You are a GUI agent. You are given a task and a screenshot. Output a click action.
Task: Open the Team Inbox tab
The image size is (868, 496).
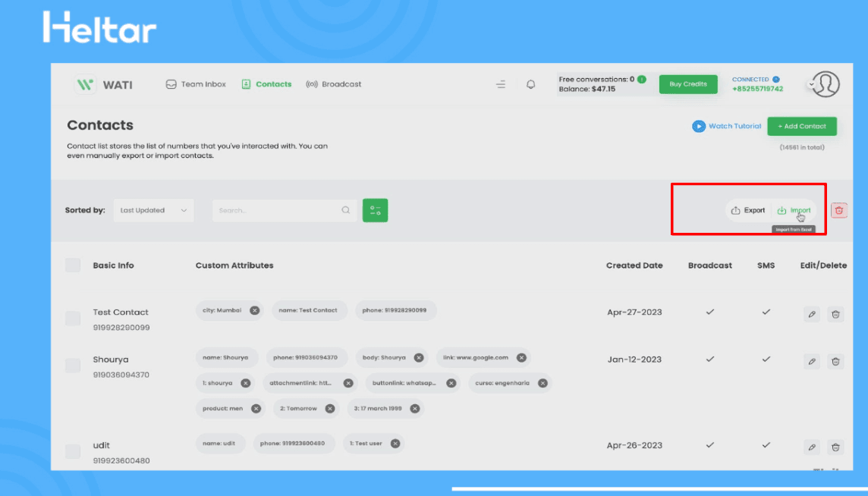(196, 84)
